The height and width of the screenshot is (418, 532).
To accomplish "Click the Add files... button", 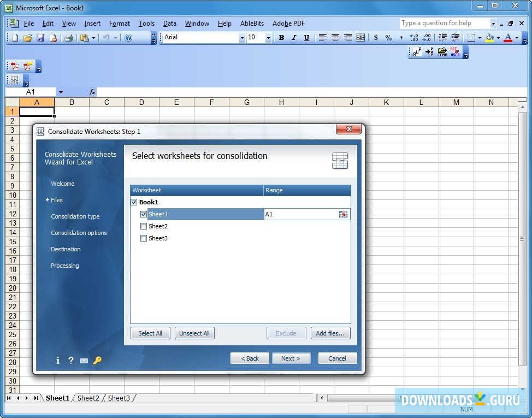I will pyautogui.click(x=330, y=333).
